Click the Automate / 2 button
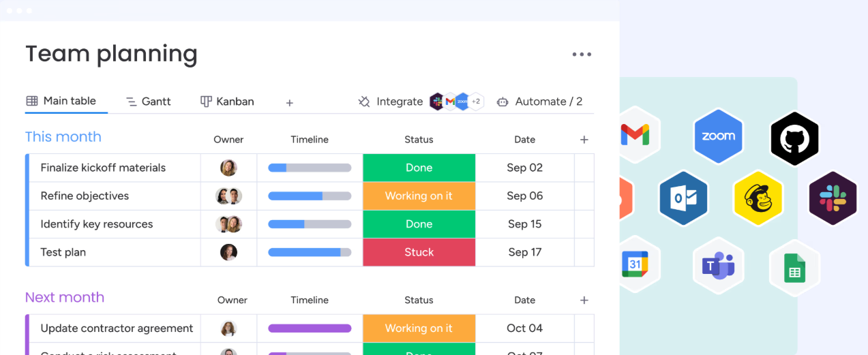Image resolution: width=868 pixels, height=355 pixels. [539, 102]
